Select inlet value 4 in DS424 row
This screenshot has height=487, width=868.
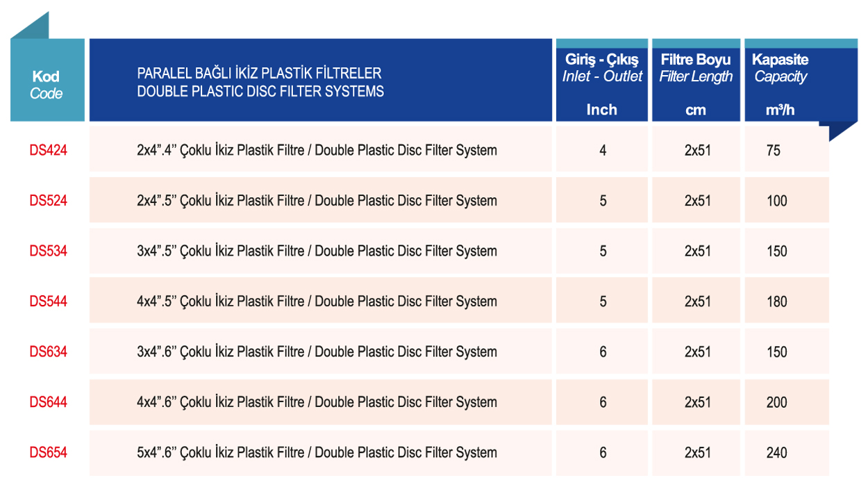[x=603, y=150]
